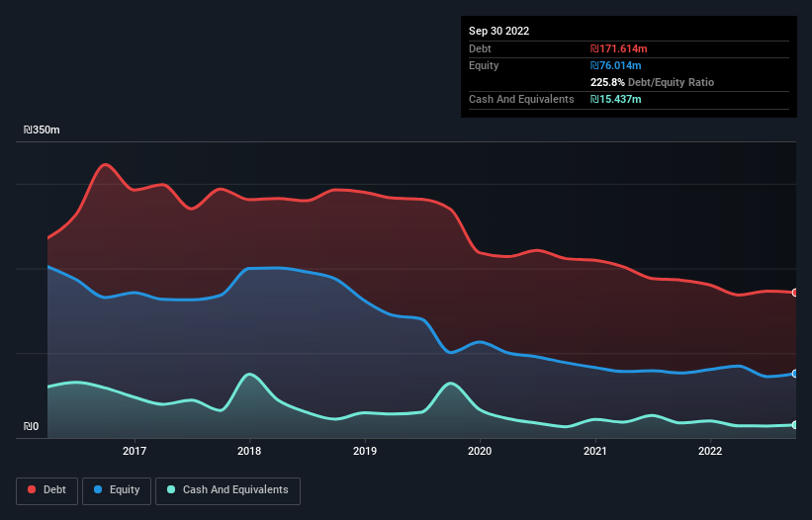This screenshot has width=812, height=520.
Task: Click the red Debt endpoint marker
Action: pos(795,293)
